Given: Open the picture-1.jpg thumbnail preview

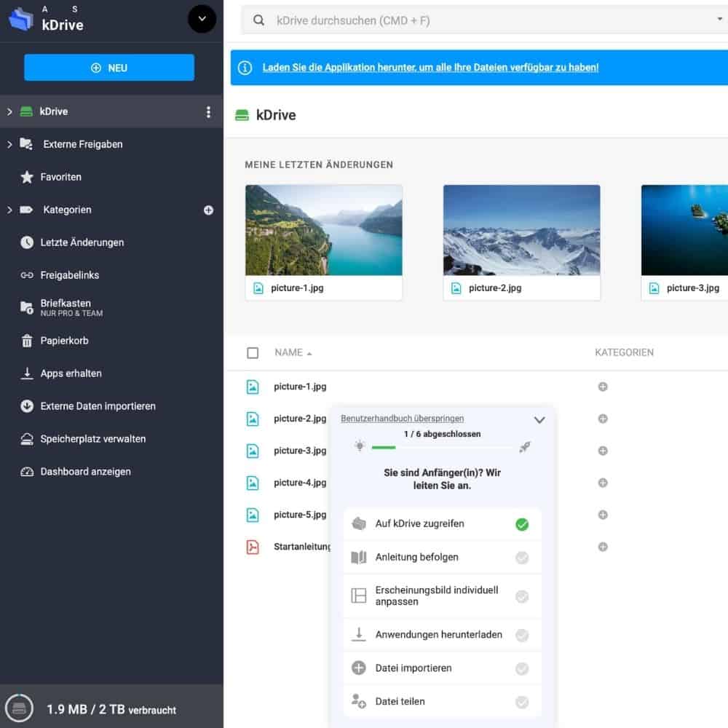Looking at the screenshot, I should click(x=324, y=230).
